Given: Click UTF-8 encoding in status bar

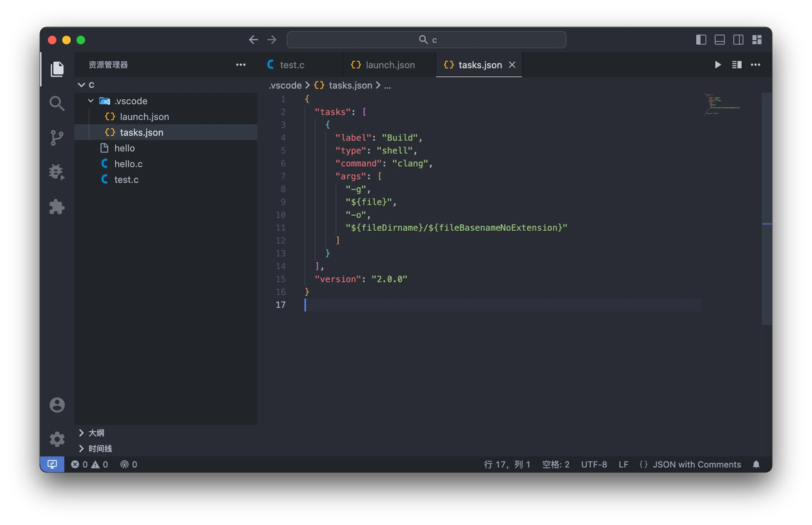Looking at the screenshot, I should click(594, 464).
